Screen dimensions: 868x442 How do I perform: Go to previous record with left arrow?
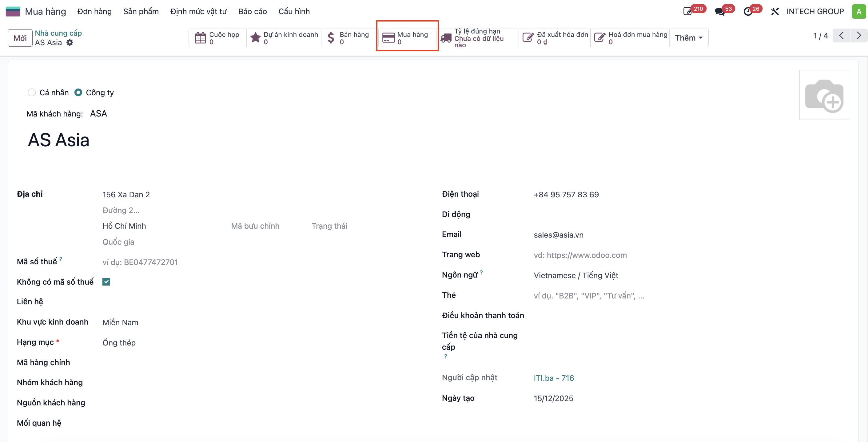841,36
